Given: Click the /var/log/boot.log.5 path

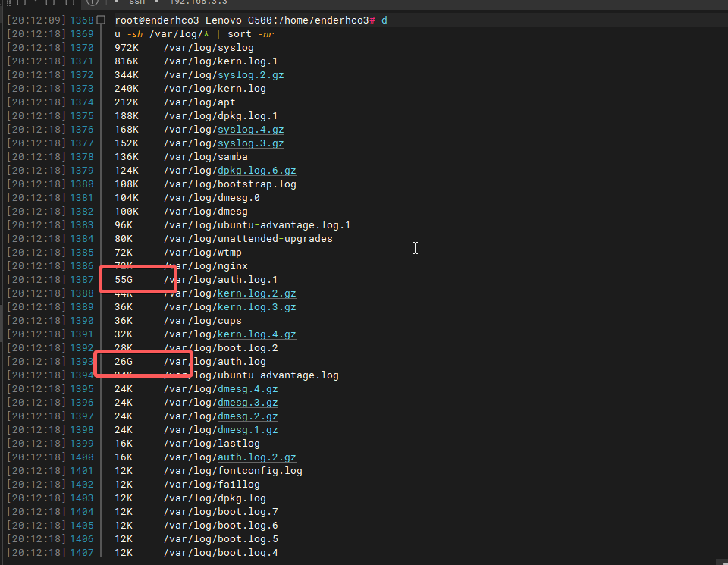Looking at the screenshot, I should click(221, 539).
